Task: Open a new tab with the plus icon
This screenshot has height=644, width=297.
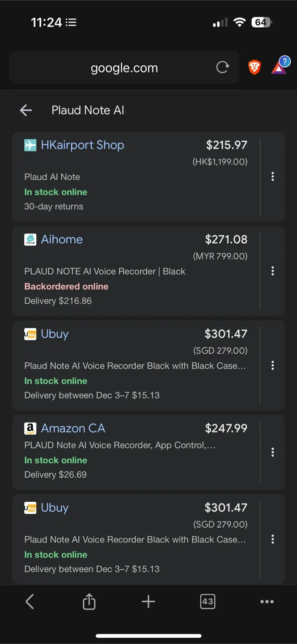Action: click(148, 602)
